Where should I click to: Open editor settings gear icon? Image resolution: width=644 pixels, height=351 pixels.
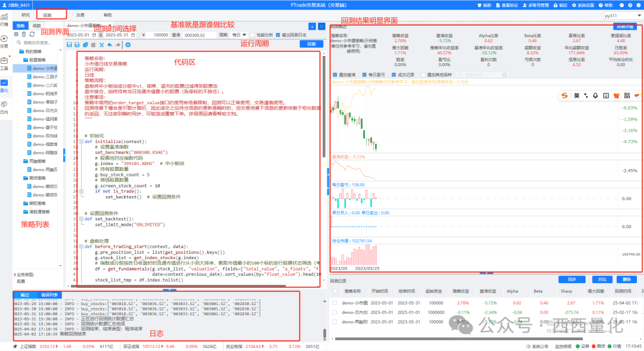point(128,45)
